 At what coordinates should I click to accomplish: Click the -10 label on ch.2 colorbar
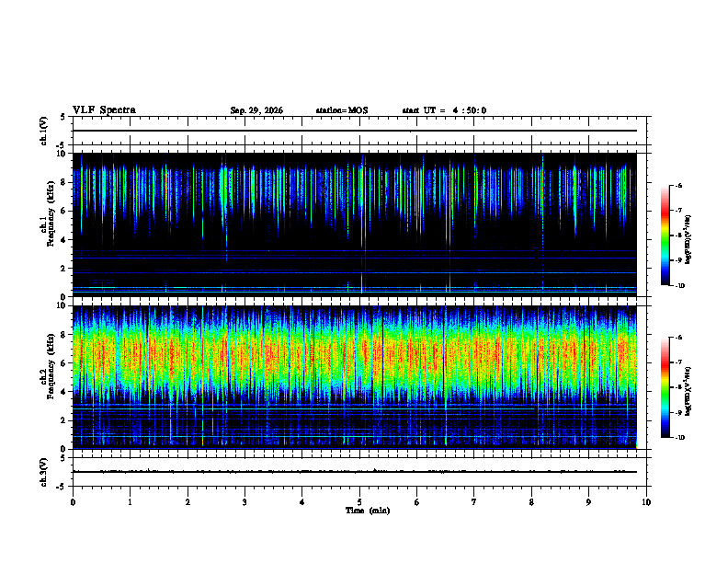679,438
